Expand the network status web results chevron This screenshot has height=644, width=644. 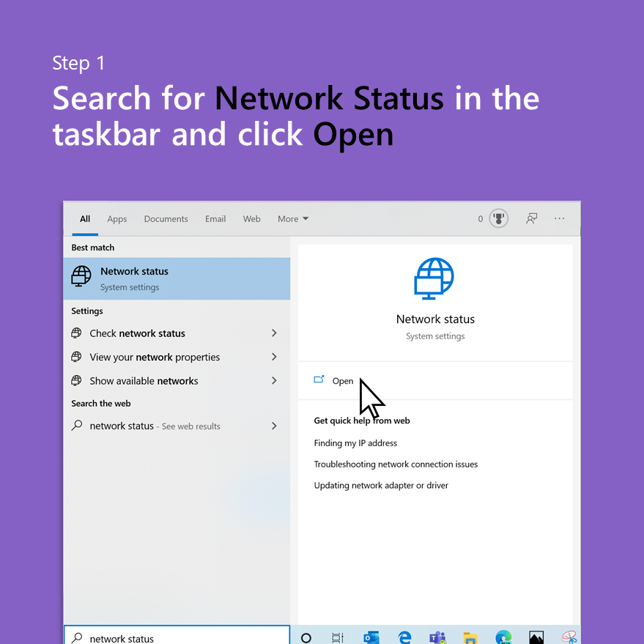coord(273,426)
